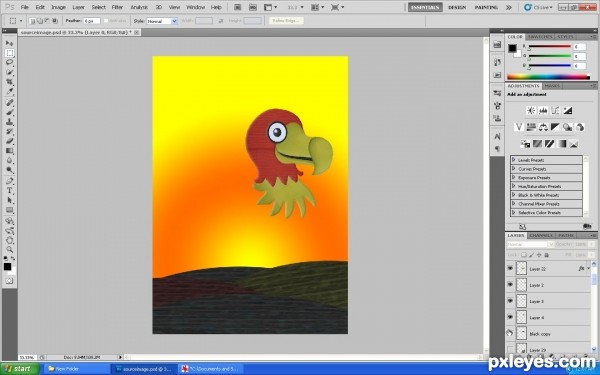Click the Brightness/Contrast adjustment icon
Image resolution: width=600 pixels, height=375 pixels.
[531, 111]
